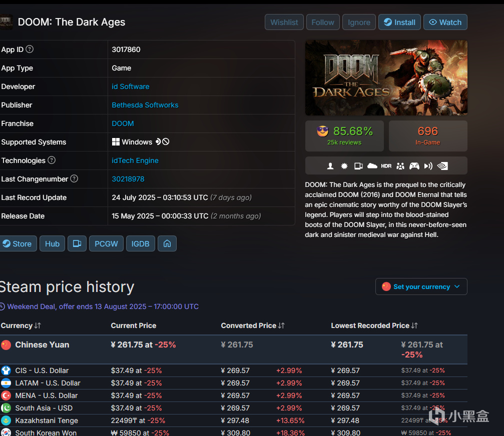Click the NVIDIA feature icon
This screenshot has width=504, height=436.
442,166
